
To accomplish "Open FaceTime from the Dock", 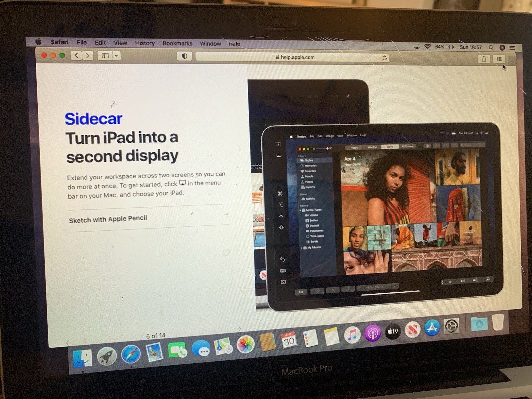I will click(x=177, y=350).
